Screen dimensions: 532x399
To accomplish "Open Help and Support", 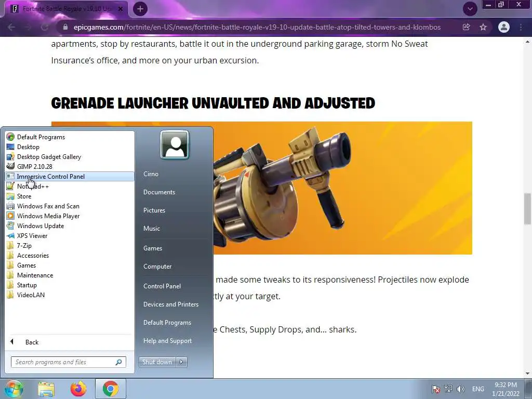I will (x=168, y=341).
